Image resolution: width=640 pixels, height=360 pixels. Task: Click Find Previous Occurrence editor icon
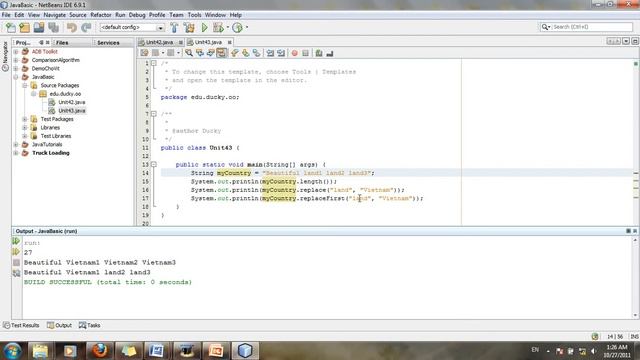(x=200, y=53)
